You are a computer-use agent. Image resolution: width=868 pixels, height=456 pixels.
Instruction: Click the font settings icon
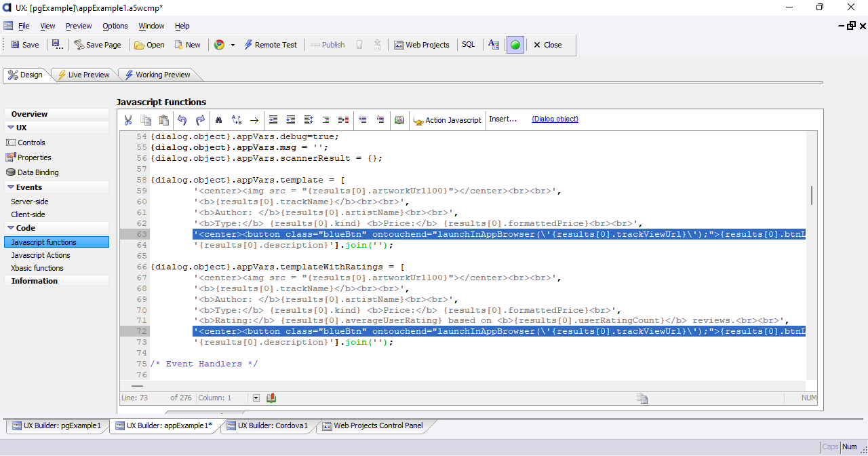tap(494, 45)
